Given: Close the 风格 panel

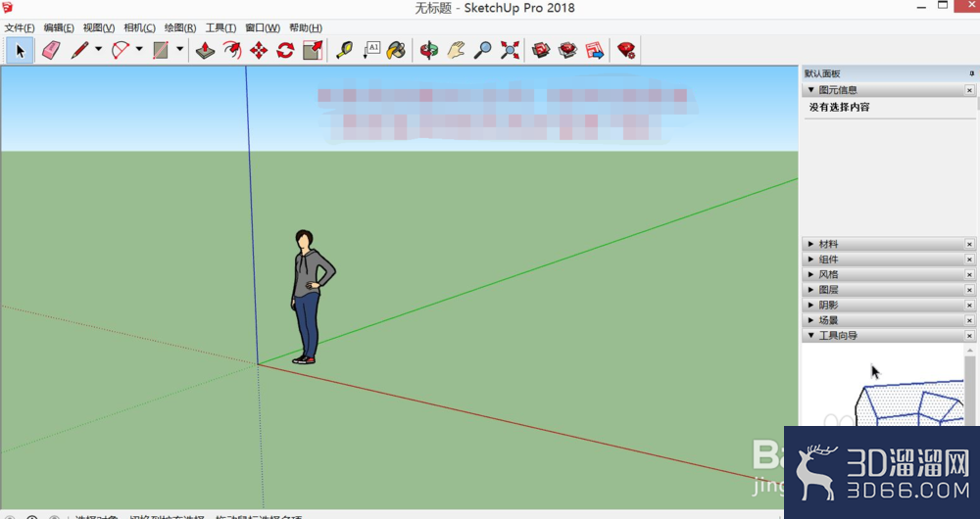Looking at the screenshot, I should point(969,275).
